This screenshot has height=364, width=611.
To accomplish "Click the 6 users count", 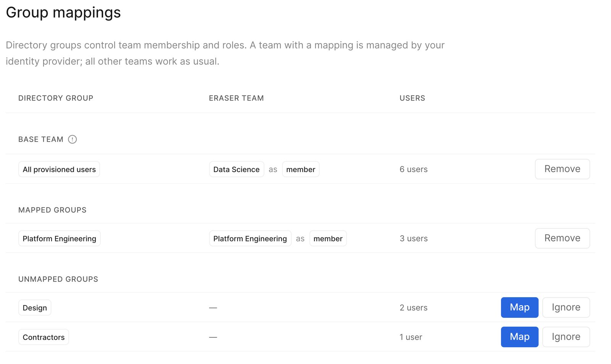I will [414, 169].
